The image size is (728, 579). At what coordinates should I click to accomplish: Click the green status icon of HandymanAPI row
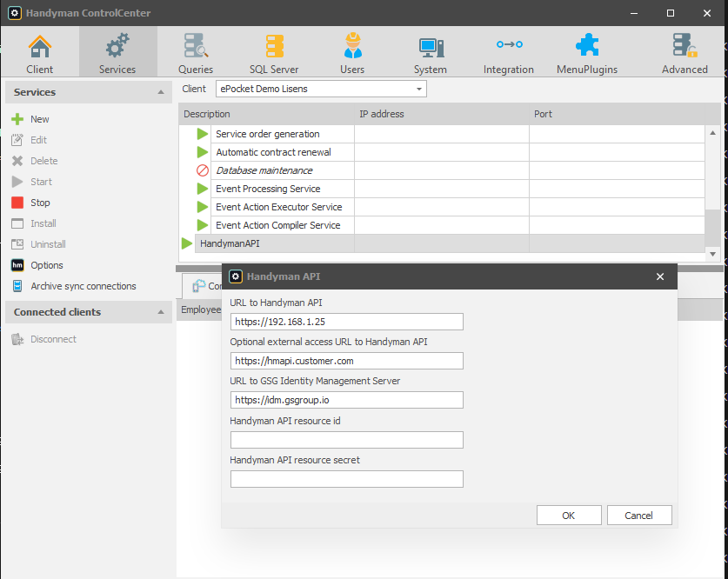187,243
